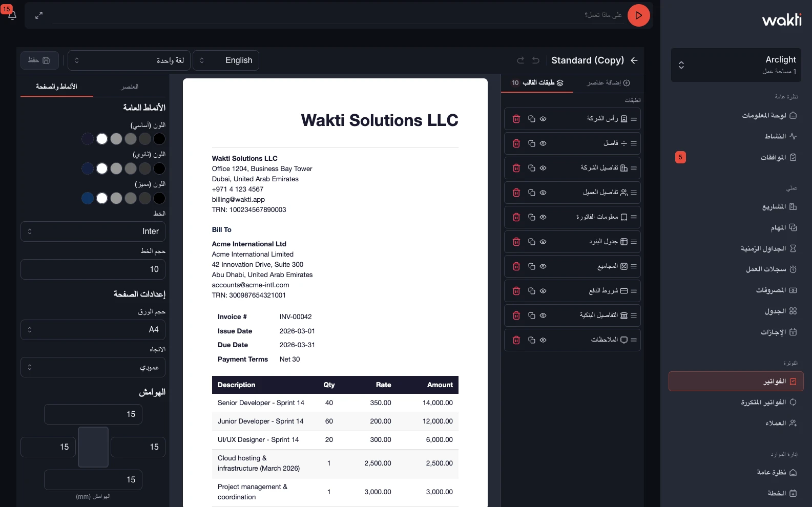Open the A4 paper size dropdown
The image size is (812, 507).
[93, 330]
